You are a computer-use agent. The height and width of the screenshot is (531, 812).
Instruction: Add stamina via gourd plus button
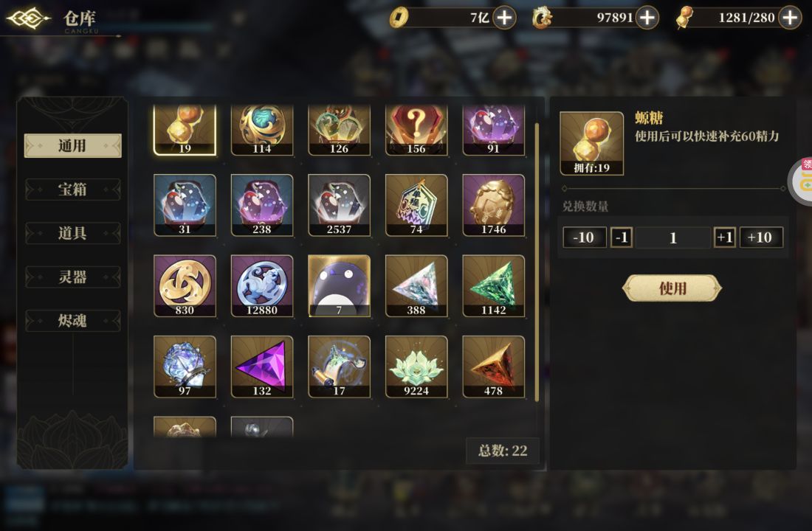click(x=790, y=18)
